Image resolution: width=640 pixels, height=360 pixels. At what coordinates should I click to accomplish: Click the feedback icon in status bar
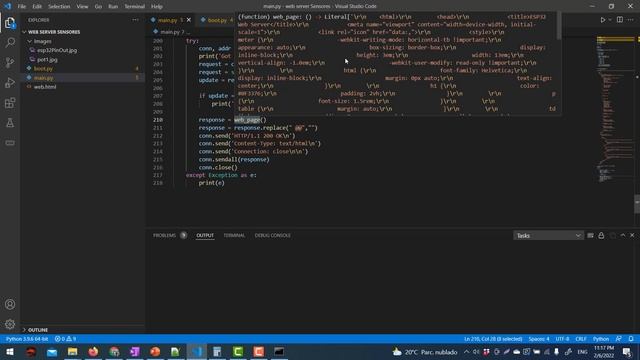[619, 339]
